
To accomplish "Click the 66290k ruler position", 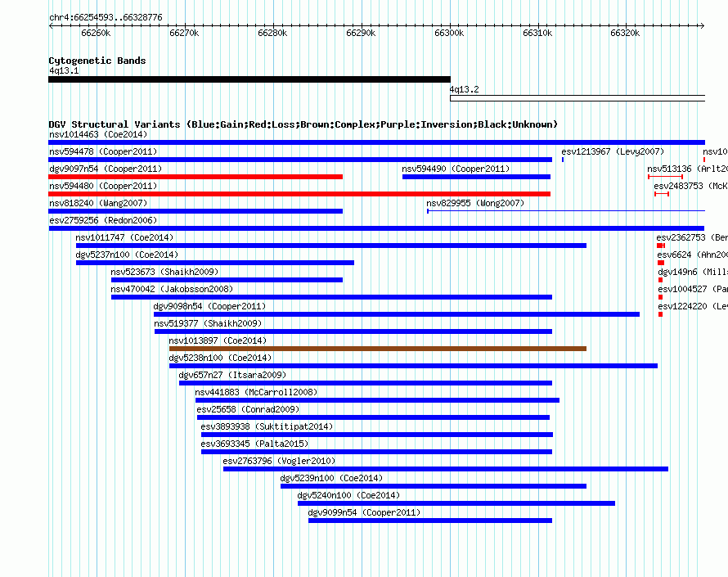I will point(361,33).
